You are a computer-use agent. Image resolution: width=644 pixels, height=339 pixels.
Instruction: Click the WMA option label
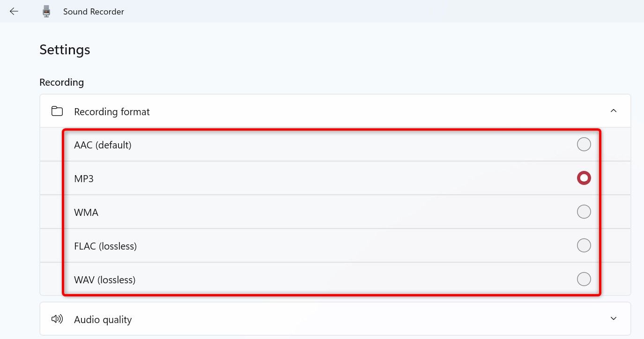tap(86, 213)
